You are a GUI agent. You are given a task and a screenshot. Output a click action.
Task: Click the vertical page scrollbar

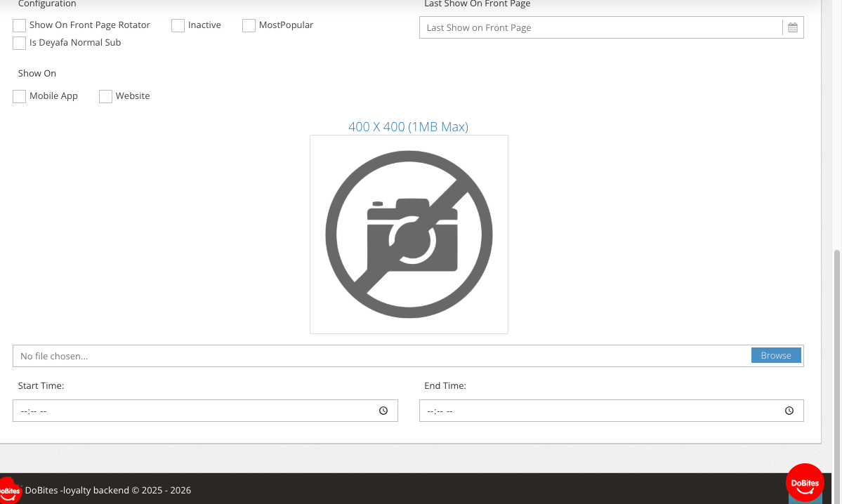(x=836, y=351)
